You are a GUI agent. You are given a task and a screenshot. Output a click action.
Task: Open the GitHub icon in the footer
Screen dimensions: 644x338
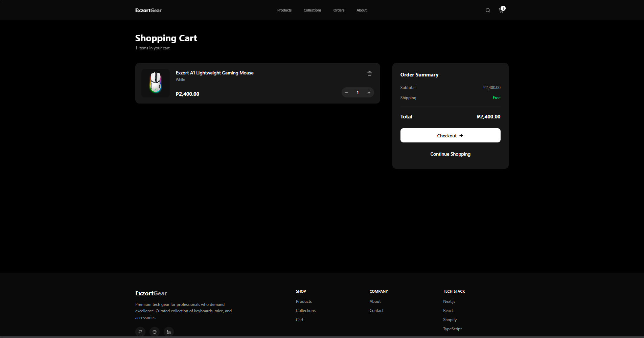coord(140,332)
